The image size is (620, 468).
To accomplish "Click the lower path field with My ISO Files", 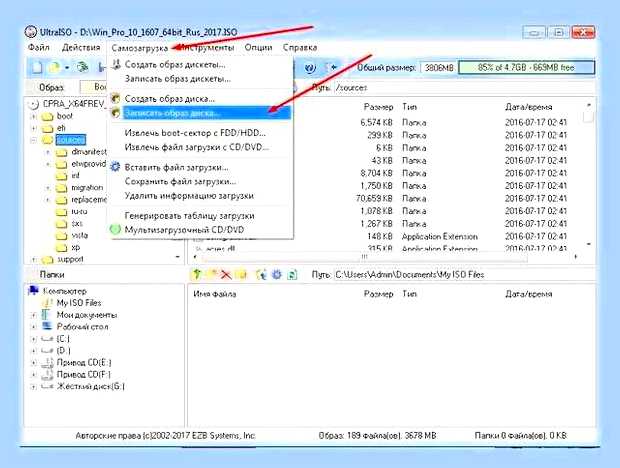I will coord(465,274).
